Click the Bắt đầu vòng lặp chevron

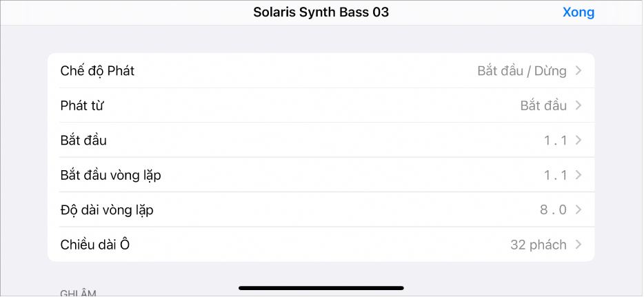tap(578, 175)
